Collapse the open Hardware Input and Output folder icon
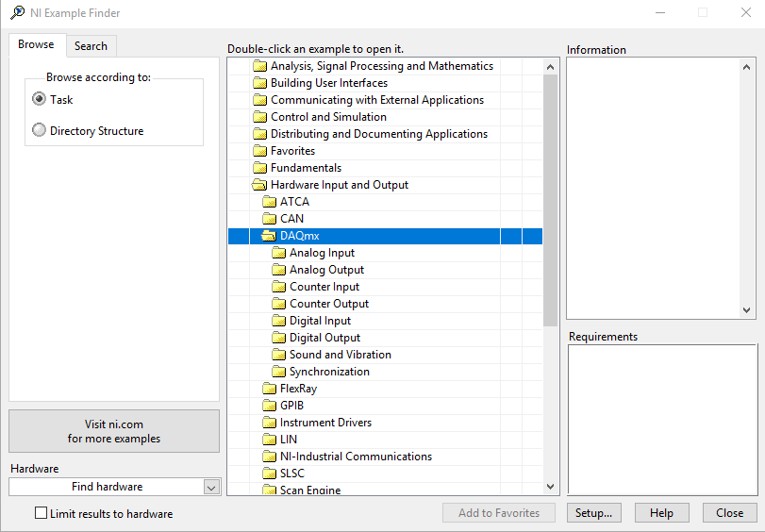 coord(259,185)
